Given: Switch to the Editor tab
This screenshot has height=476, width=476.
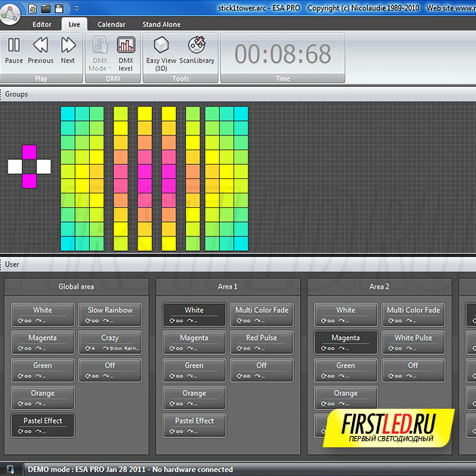Looking at the screenshot, I should pyautogui.click(x=42, y=24).
